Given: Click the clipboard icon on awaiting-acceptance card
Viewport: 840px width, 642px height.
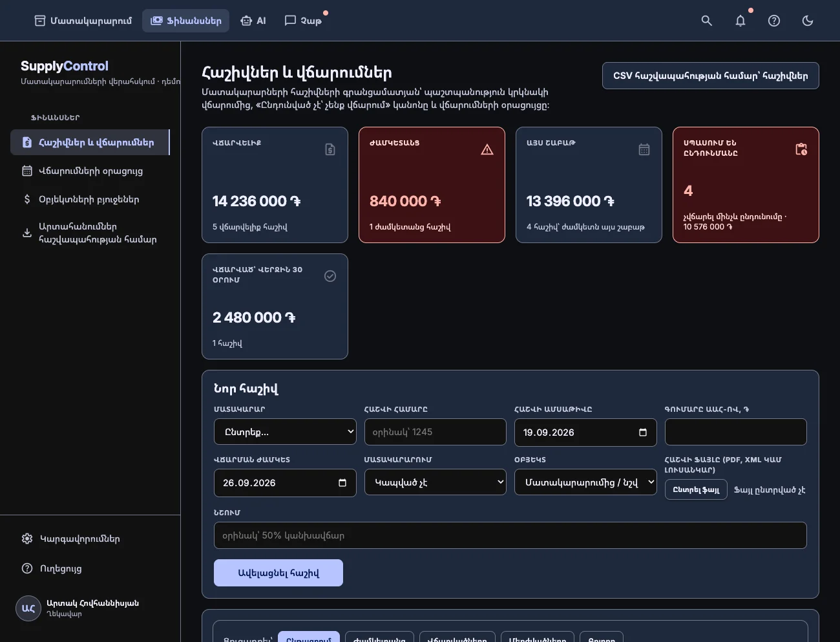Looking at the screenshot, I should pyautogui.click(x=801, y=149).
